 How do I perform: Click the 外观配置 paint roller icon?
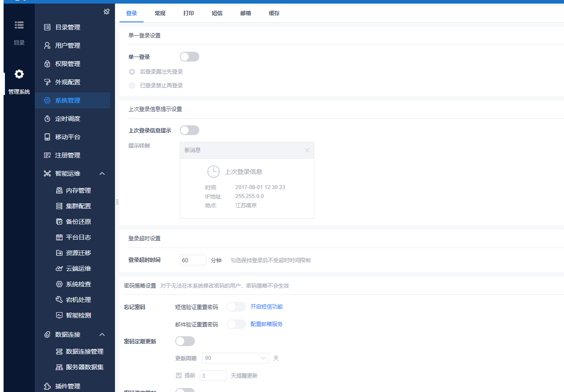(47, 82)
